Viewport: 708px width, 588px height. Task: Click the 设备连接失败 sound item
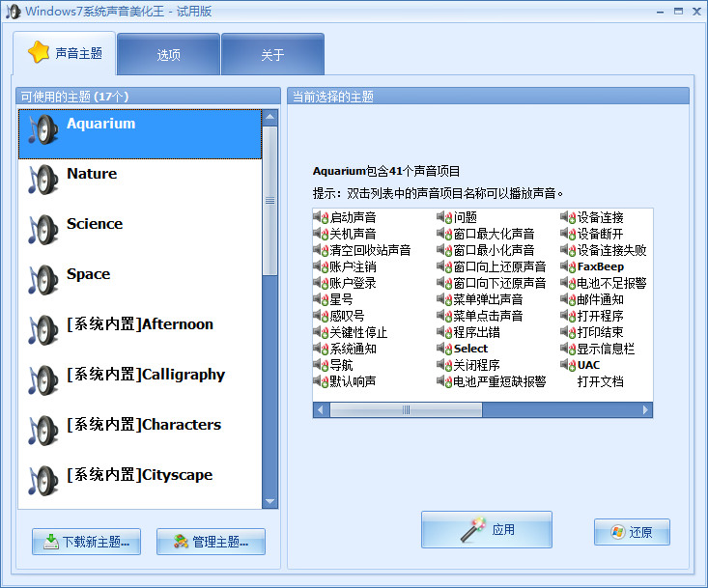611,250
